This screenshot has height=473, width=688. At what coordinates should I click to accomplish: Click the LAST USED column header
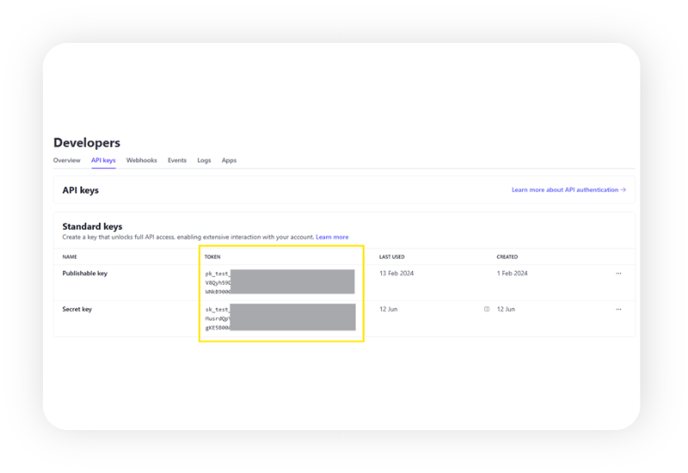pos(391,257)
